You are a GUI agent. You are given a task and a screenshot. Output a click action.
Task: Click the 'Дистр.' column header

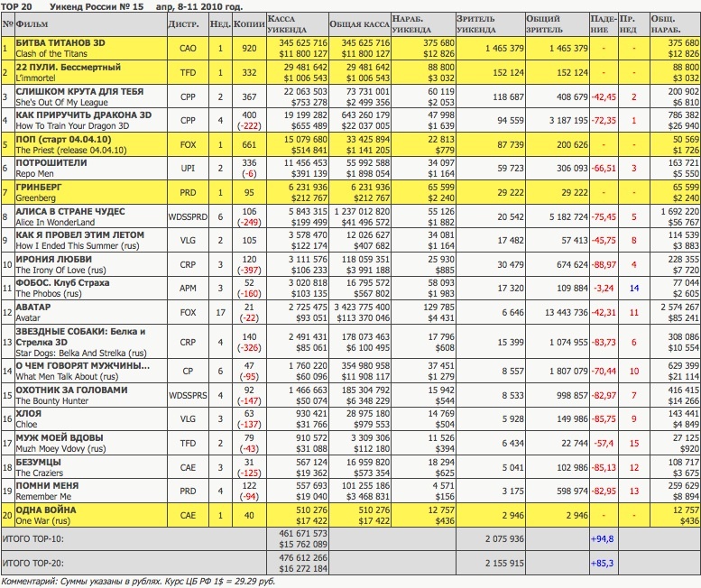click(184, 22)
